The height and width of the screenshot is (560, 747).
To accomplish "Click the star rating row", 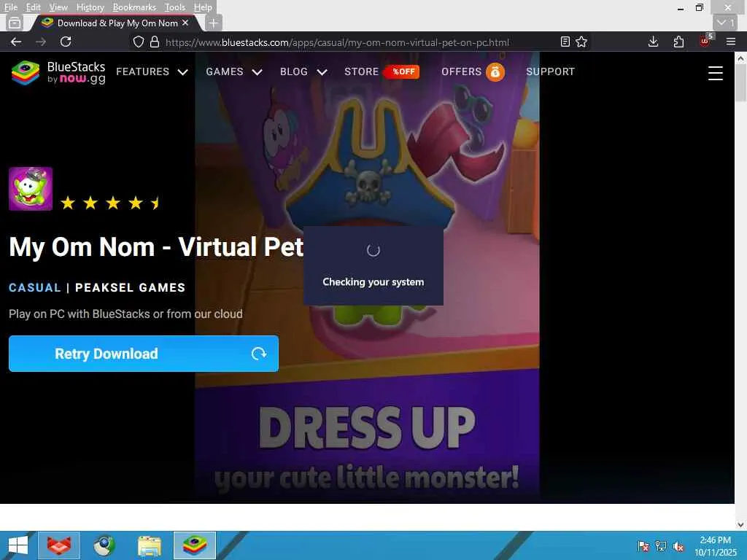I will 111,203.
